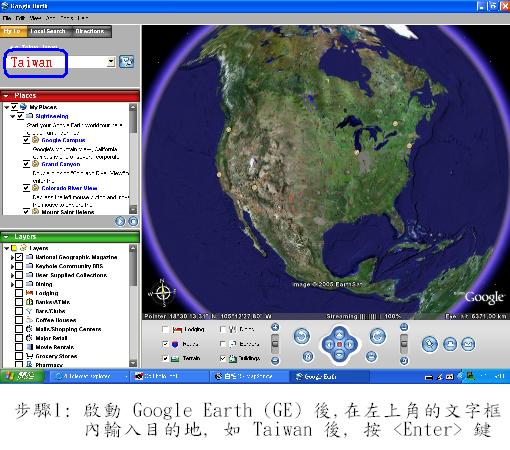Enable the Movie Rentals layer checkbox
Screen dimensions: 510x450
coord(19,347)
